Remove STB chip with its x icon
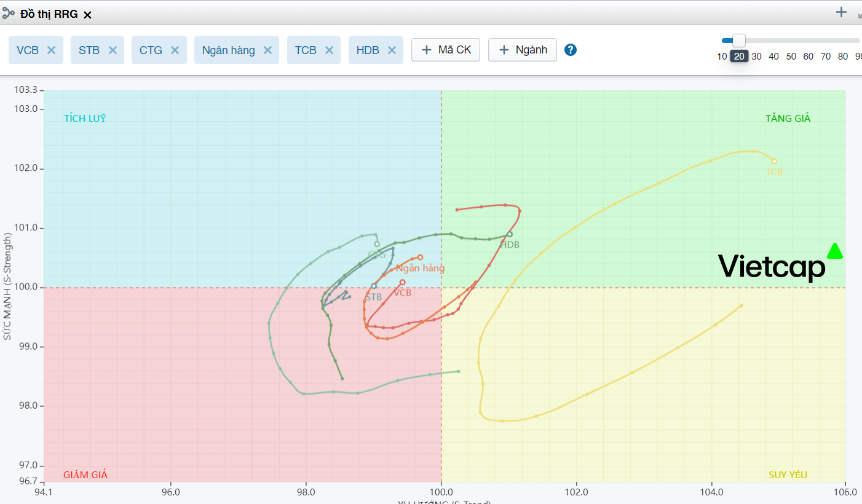The image size is (862, 504). 113,50
